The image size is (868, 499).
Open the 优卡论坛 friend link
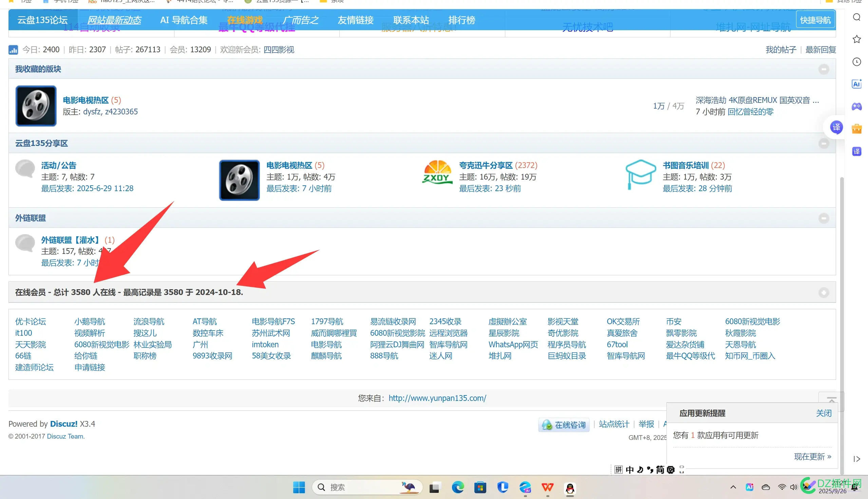30,321
